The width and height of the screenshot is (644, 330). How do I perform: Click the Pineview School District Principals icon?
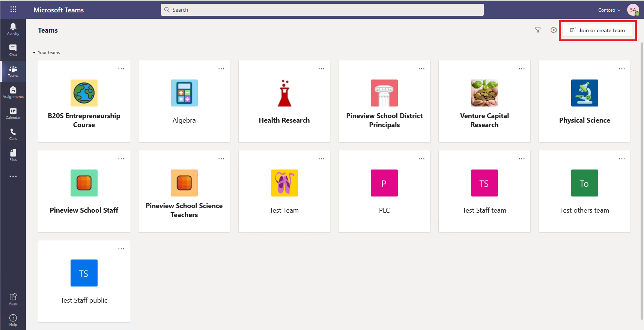point(384,93)
